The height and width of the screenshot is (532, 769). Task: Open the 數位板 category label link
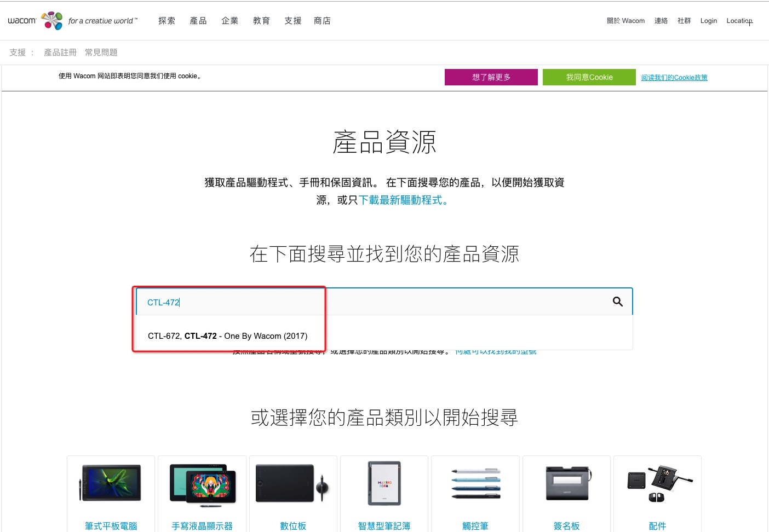coord(293,526)
